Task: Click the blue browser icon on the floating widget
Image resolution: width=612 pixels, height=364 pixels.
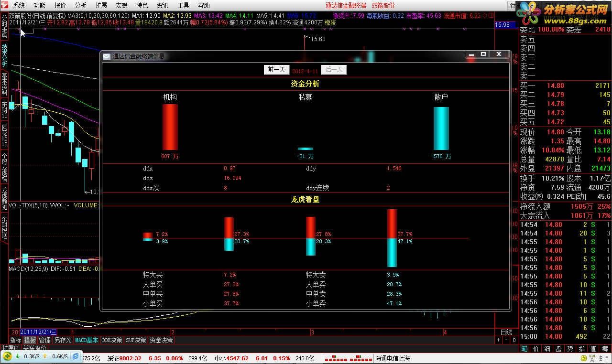Action: pyautogui.click(x=76, y=356)
